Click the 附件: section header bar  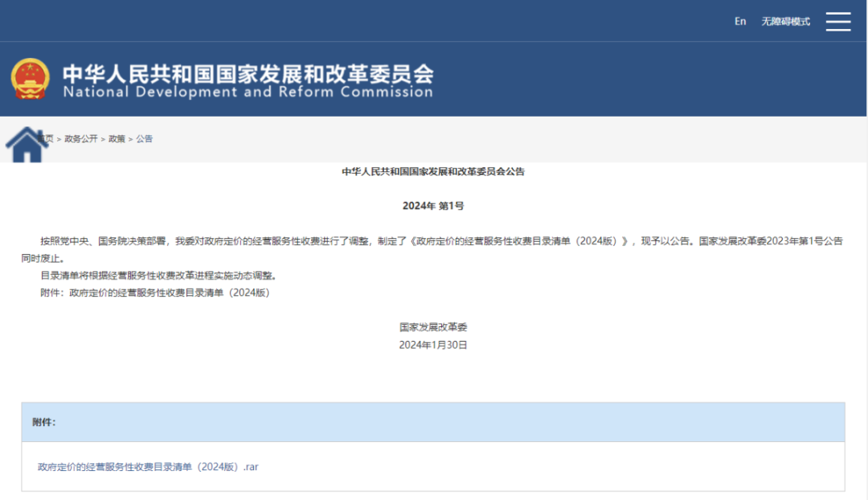click(433, 422)
